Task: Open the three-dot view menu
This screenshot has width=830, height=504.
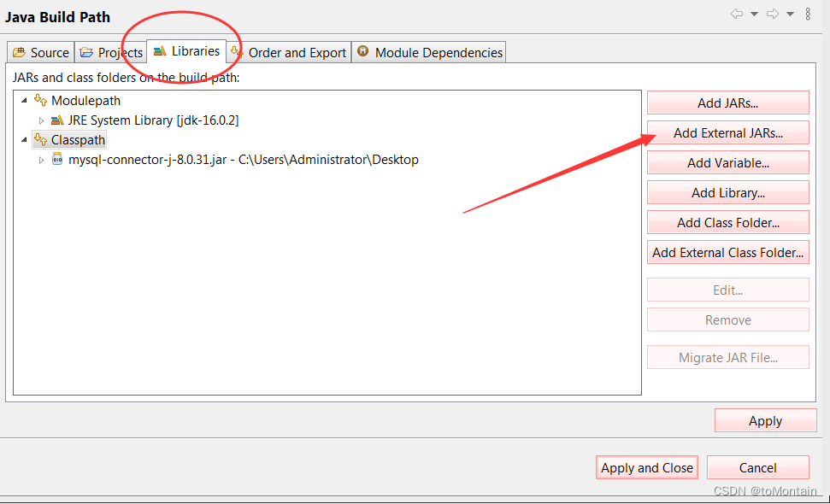Action: tap(808, 14)
